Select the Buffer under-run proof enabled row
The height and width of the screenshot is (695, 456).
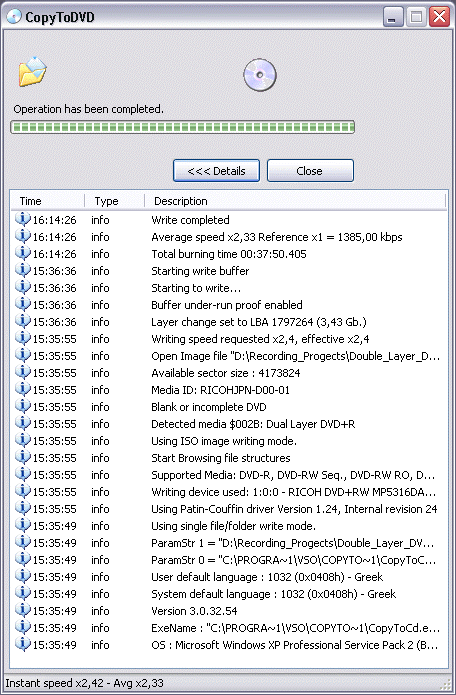[x=229, y=305]
